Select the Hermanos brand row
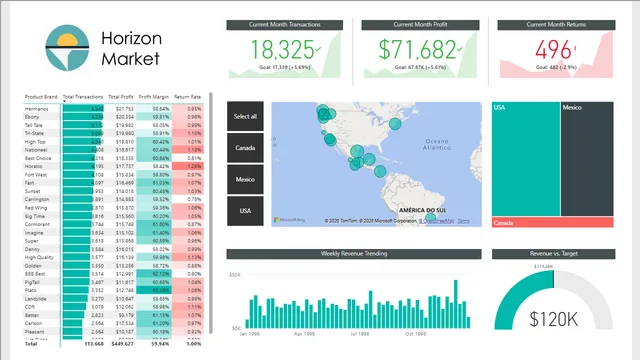This screenshot has width=640, height=360. (x=113, y=109)
